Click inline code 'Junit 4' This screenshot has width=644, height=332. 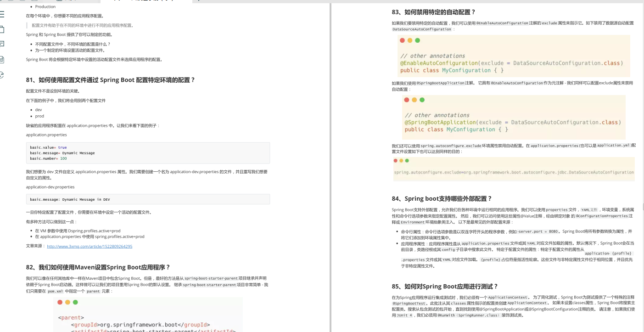point(404,315)
